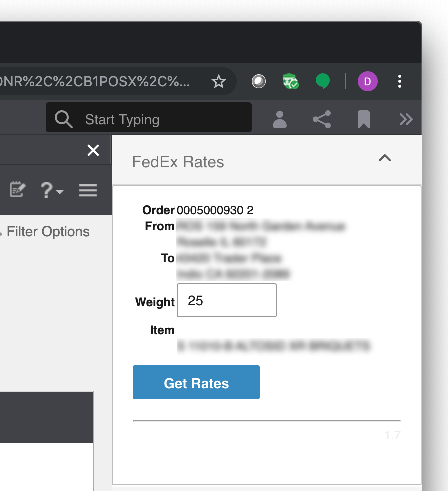Open the gray circle browser extension
The height and width of the screenshot is (491, 448).
(x=259, y=81)
